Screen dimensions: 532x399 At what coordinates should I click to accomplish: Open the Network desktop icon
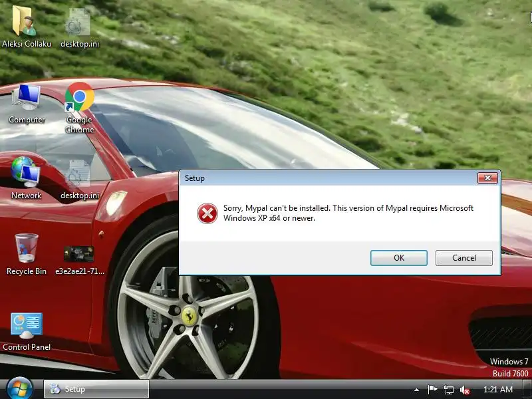(26, 178)
